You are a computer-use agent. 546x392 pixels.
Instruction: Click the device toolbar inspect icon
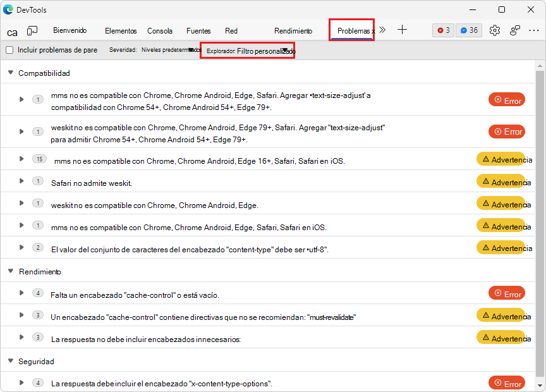pos(32,30)
